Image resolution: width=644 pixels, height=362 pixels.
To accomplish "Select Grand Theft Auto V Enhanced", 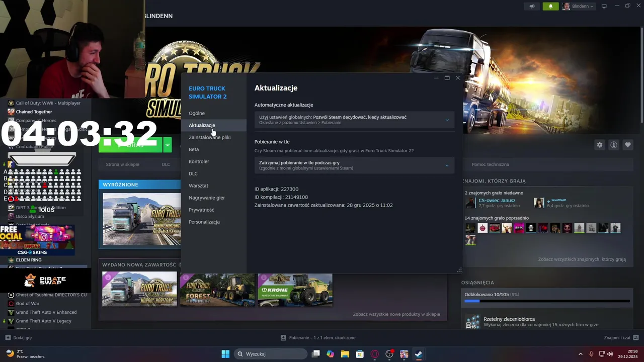I will tap(46, 312).
